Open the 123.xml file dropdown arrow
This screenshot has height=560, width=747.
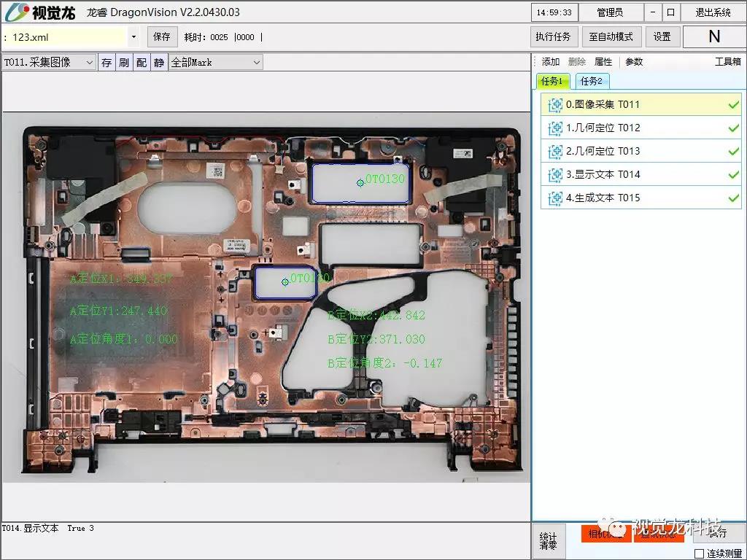tap(134, 37)
